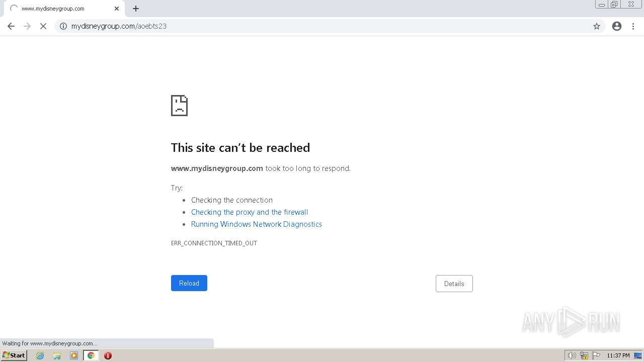
Task: Bookmark this page with the star icon
Action: click(x=597, y=26)
